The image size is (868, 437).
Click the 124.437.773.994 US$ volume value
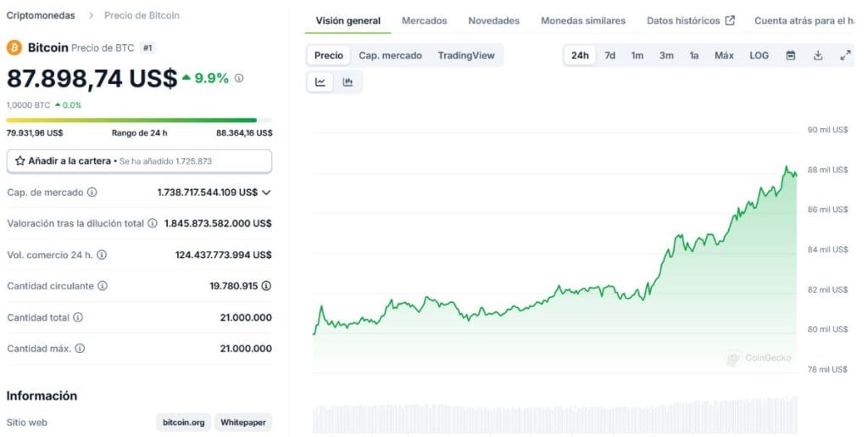pos(224,255)
